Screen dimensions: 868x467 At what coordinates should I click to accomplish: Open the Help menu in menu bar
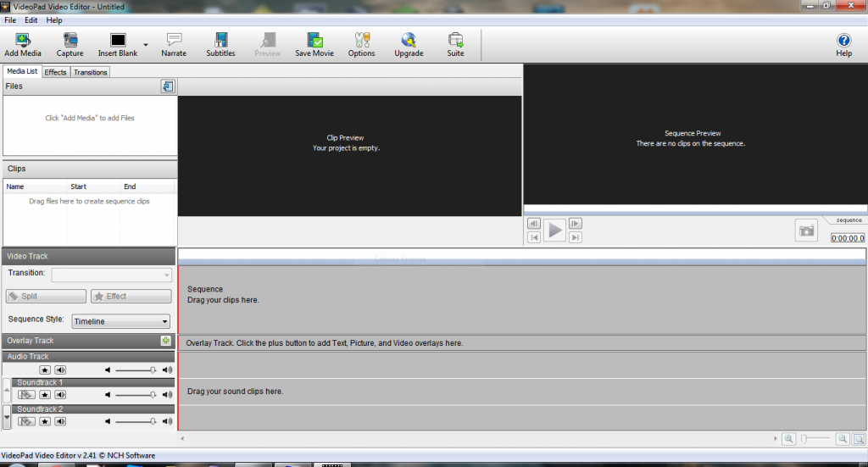(53, 20)
